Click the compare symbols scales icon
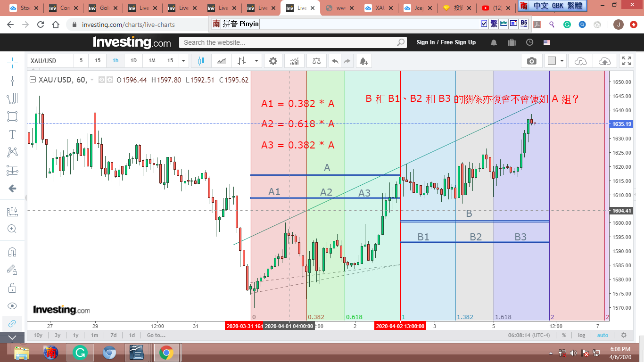644x362 pixels. (316, 61)
